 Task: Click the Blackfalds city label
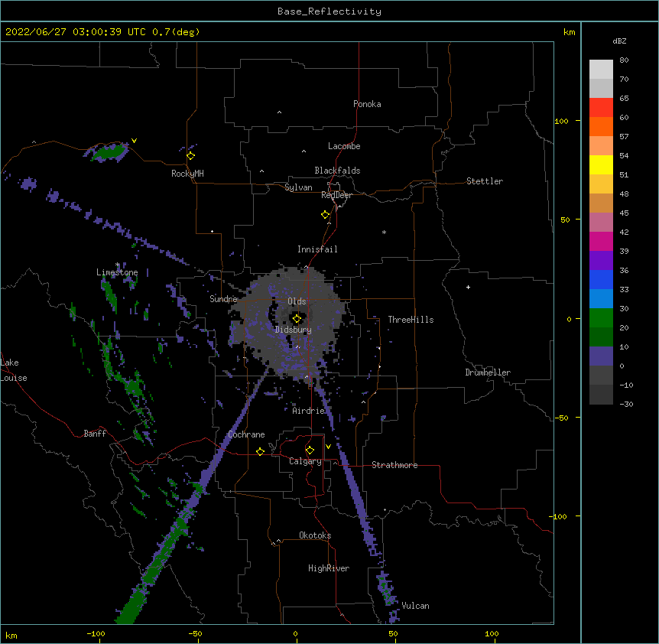point(337,171)
